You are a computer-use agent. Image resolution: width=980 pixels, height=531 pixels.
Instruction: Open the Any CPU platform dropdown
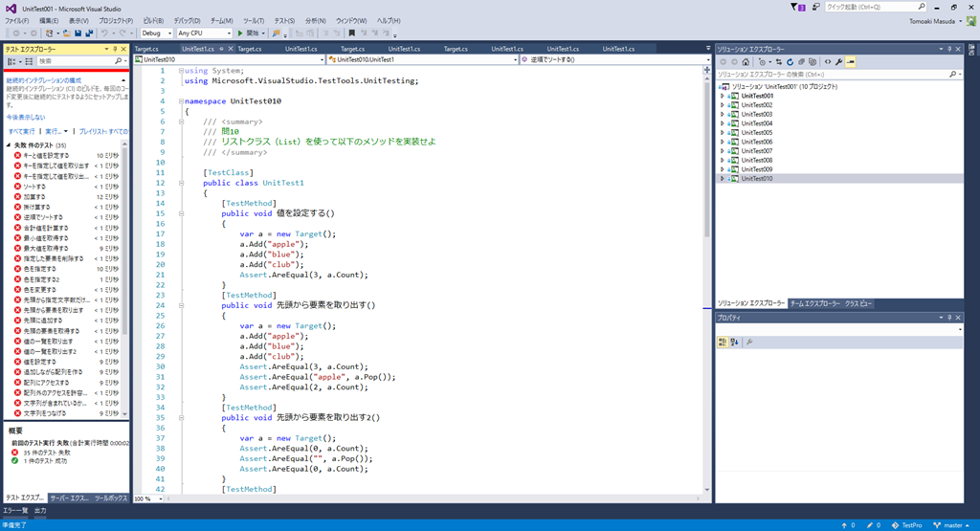click(x=204, y=33)
